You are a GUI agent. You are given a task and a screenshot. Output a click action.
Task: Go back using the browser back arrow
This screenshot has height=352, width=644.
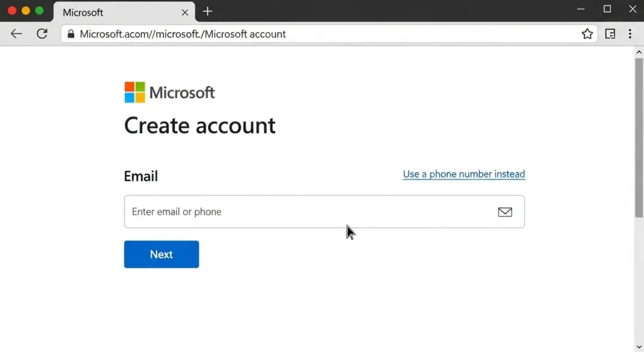pos(16,34)
